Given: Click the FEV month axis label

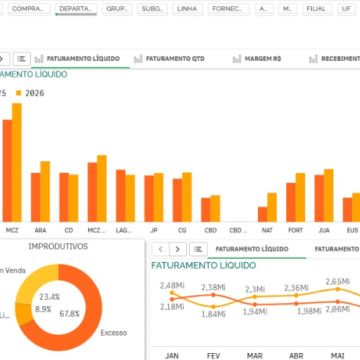Looking at the screenshot, I should coord(213,356).
